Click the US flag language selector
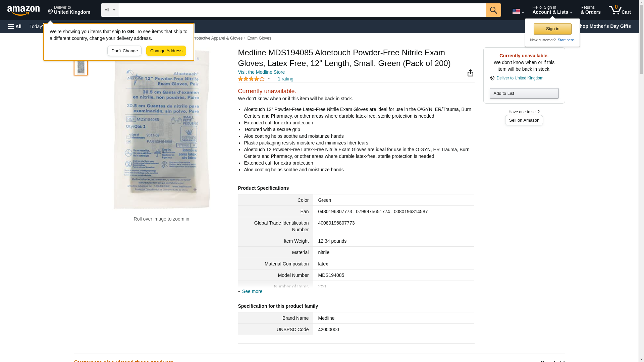The width and height of the screenshot is (644, 362). [x=518, y=11]
